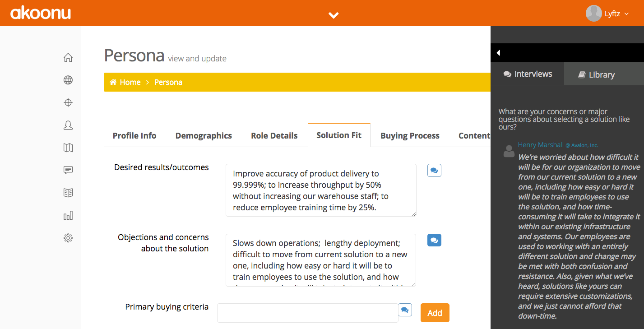The width and height of the screenshot is (644, 329).
Task: Open the Lyftz account dropdown
Action: tap(615, 13)
